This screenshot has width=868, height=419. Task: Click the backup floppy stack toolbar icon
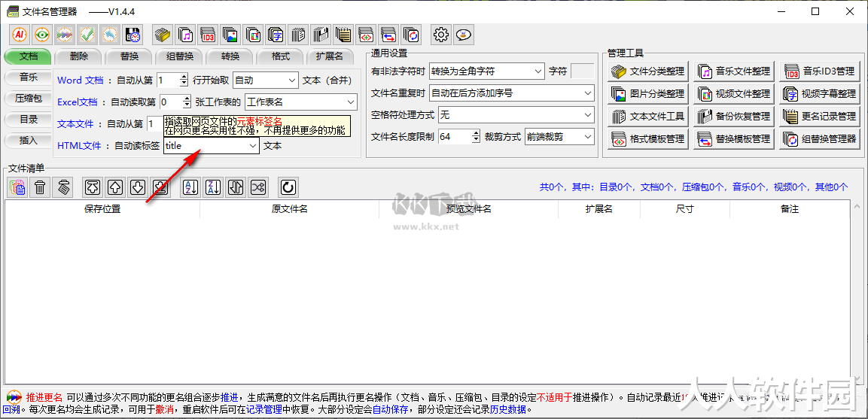coord(321,35)
